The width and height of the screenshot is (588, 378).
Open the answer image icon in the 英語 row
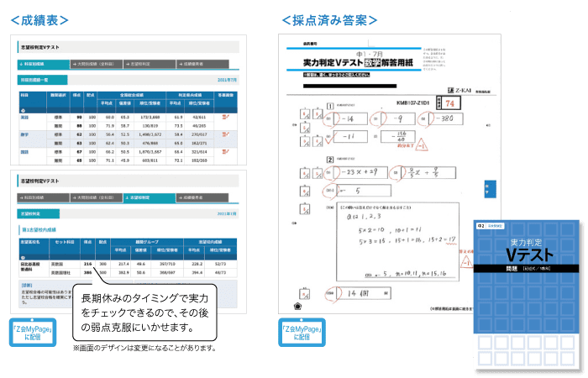(225, 117)
